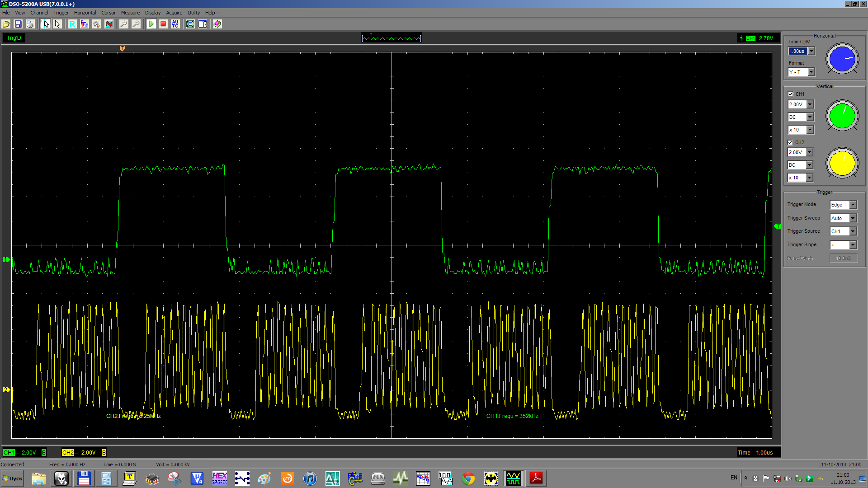868x488 pixels.
Task: Expand the Trigger Source dropdown
Action: (853, 231)
